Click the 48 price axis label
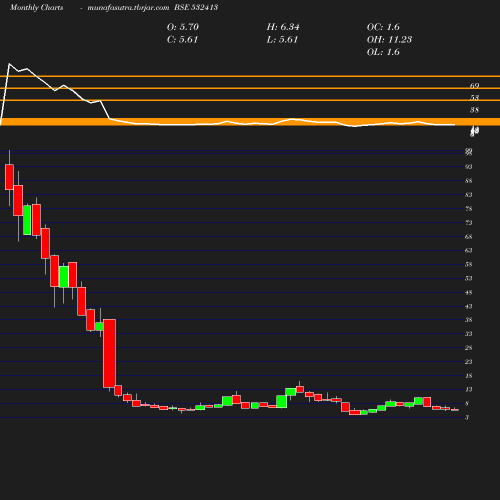 click(469, 293)
